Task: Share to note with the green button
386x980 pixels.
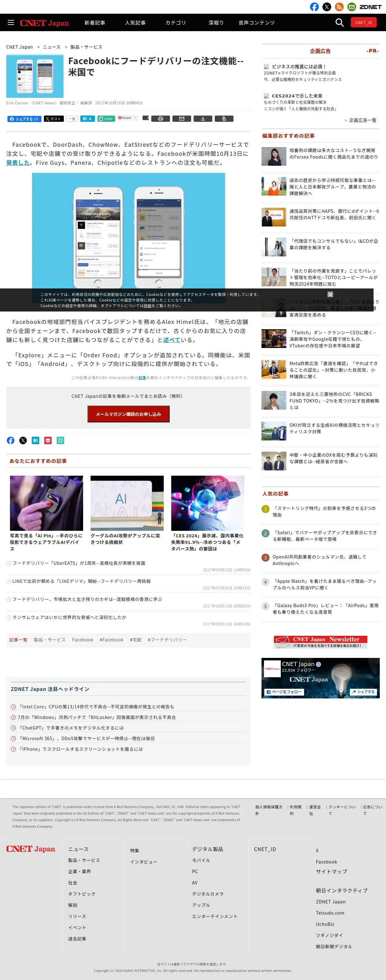Action: (106, 119)
